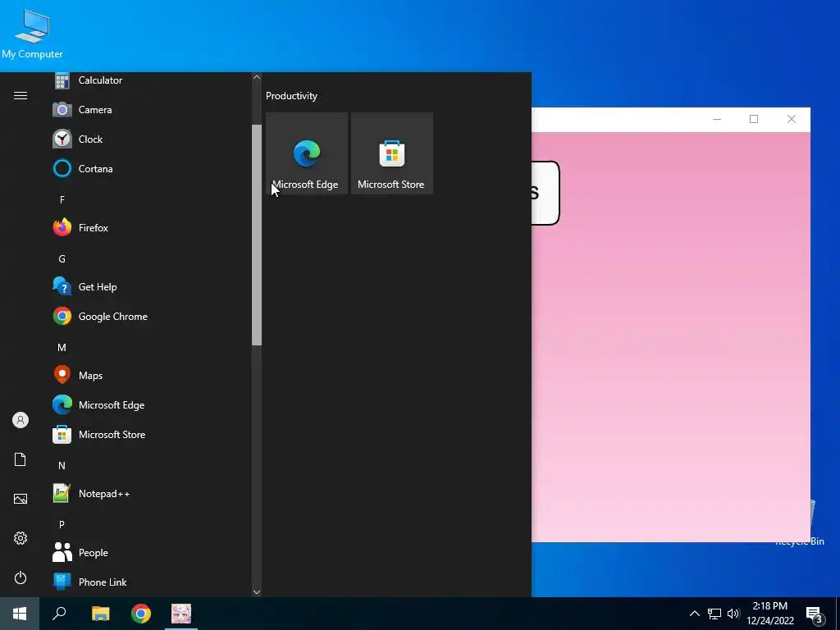Screen dimensions: 840x630
Task: Click the Microsoft Edge pinned tile
Action: (307, 153)
